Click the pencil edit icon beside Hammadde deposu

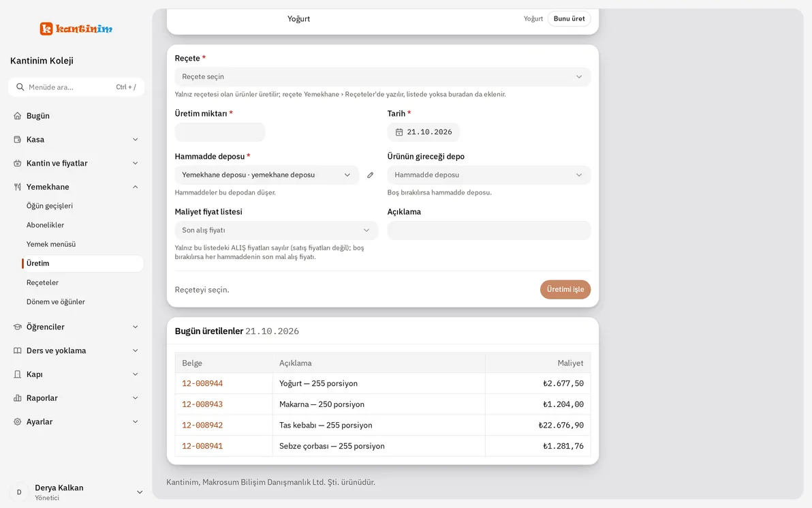tap(371, 175)
